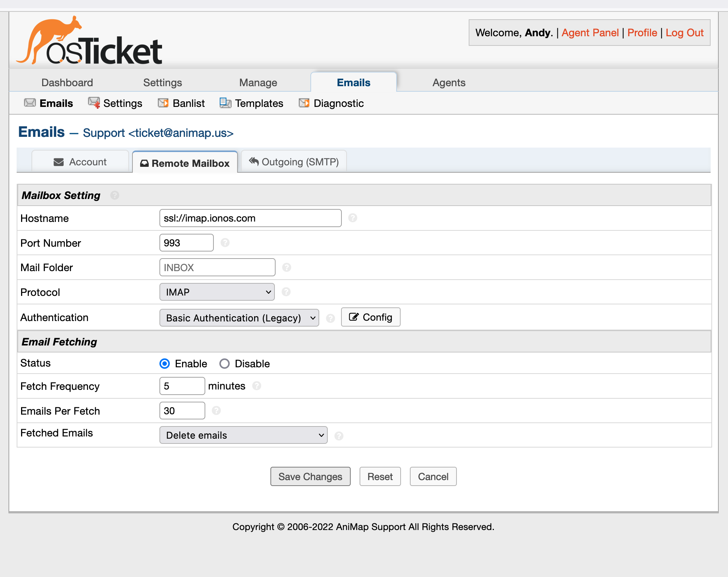Click the help icon next to Mailbox Setting
728x577 pixels.
115,195
